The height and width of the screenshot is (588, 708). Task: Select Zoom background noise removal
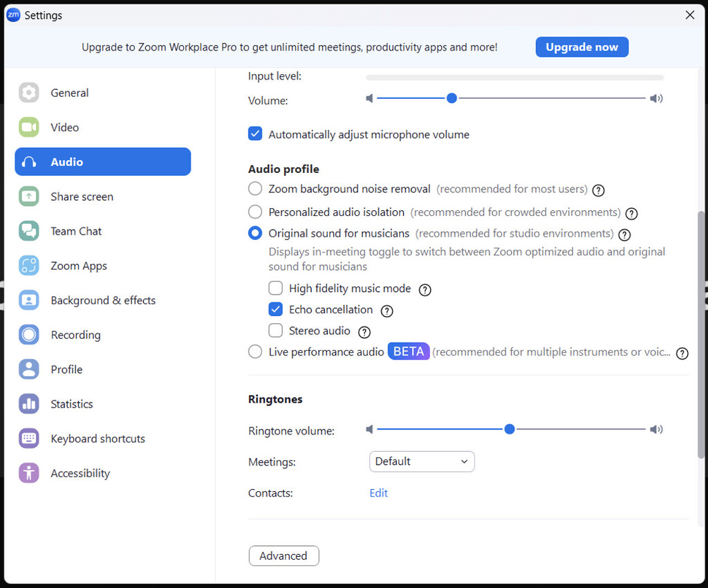tap(254, 188)
